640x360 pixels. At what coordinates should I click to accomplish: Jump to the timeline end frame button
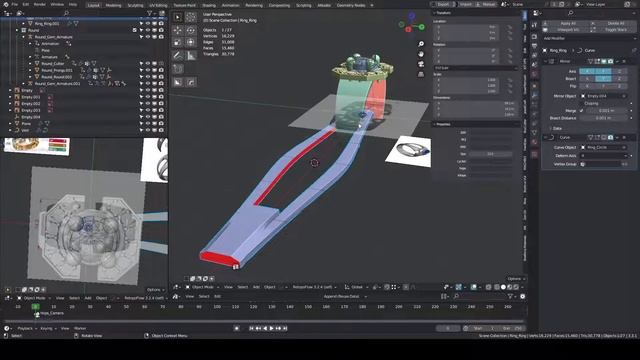coord(285,328)
